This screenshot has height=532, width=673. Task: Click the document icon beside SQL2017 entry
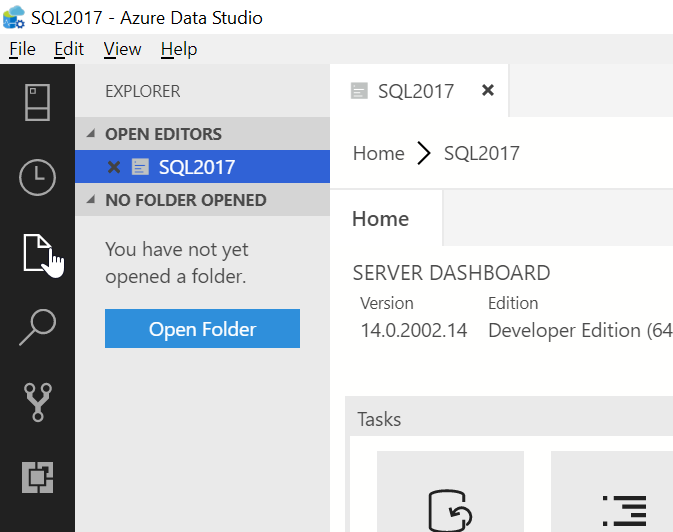tap(140, 167)
